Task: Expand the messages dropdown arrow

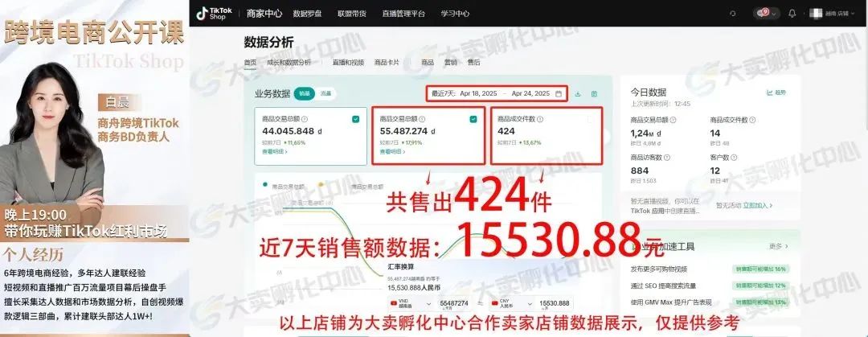Action: (x=773, y=14)
